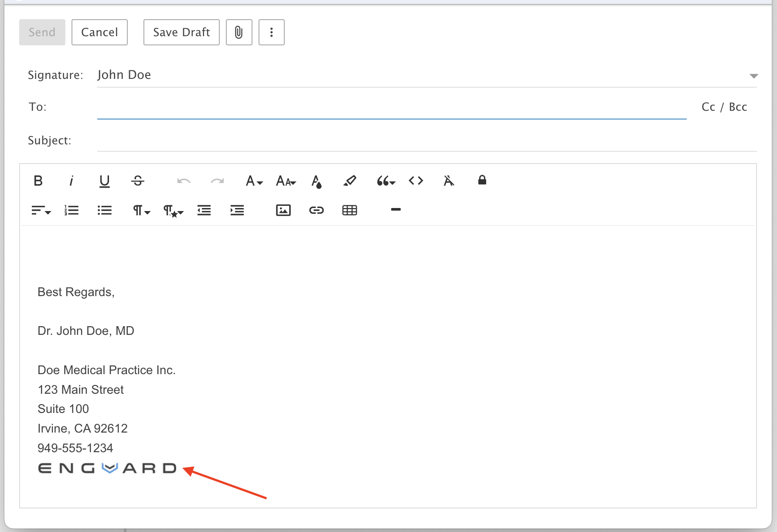Click the 'Dr. John Doe, MD' line
Screen dimensions: 777x532
86,331
